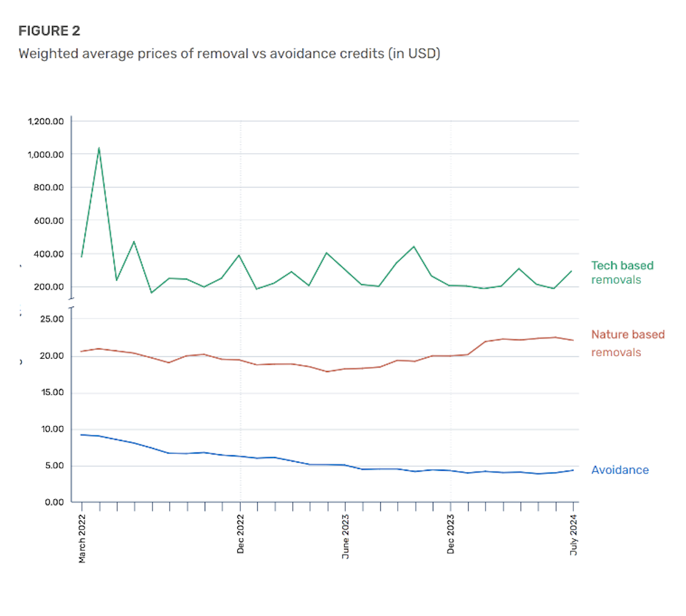Viewport: 686px width, 616px height.
Task: Select the "Avoidance" legend label
Action: pyautogui.click(x=620, y=470)
